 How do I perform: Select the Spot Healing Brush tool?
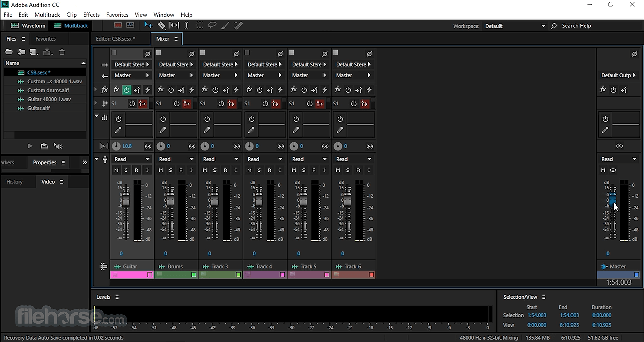coord(238,25)
